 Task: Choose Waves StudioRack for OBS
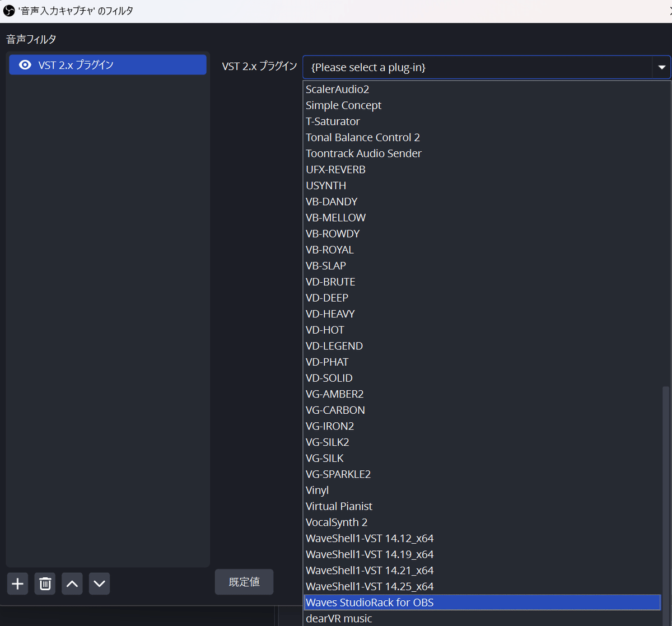coord(482,603)
